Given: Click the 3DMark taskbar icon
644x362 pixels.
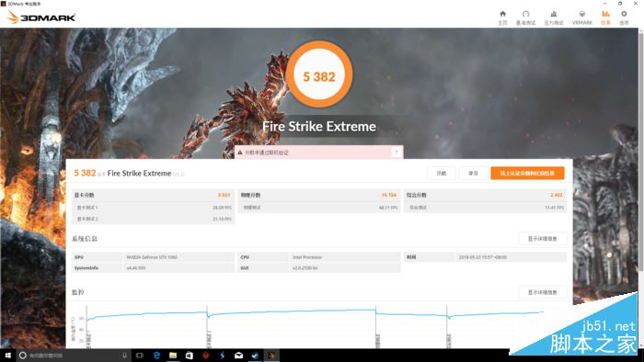Looking at the screenshot, I should click(x=271, y=356).
